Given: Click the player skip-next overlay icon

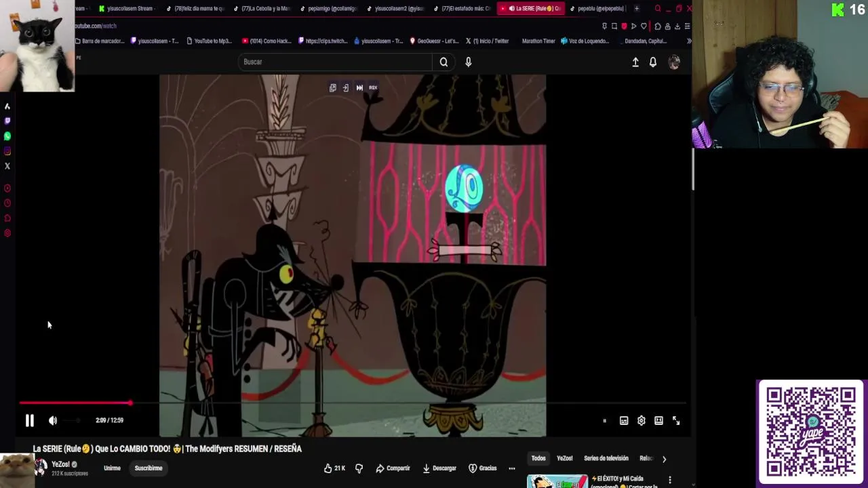Looking at the screenshot, I should coord(359,87).
